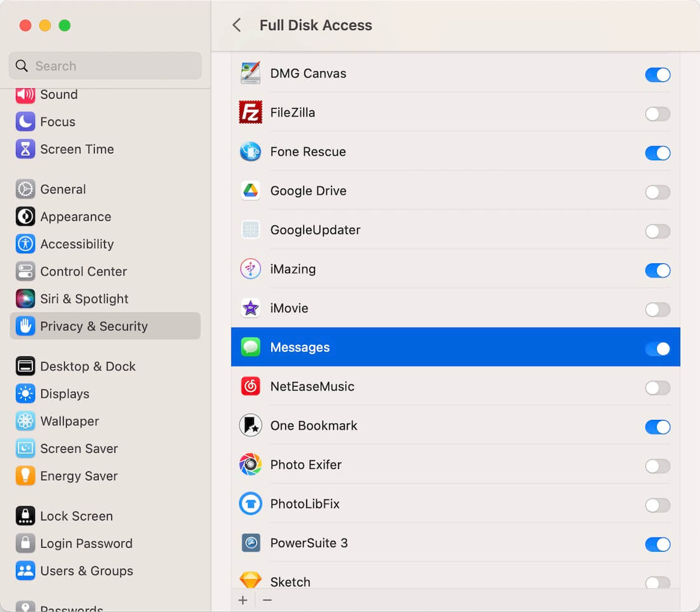Click the Energy Saver label in sidebar
Image resolution: width=700 pixels, height=612 pixels.
[79, 476]
